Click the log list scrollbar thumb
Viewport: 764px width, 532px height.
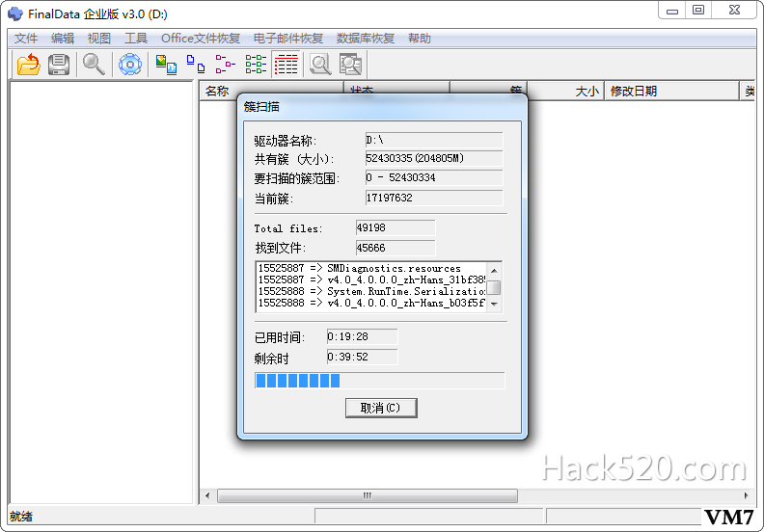[x=494, y=287]
